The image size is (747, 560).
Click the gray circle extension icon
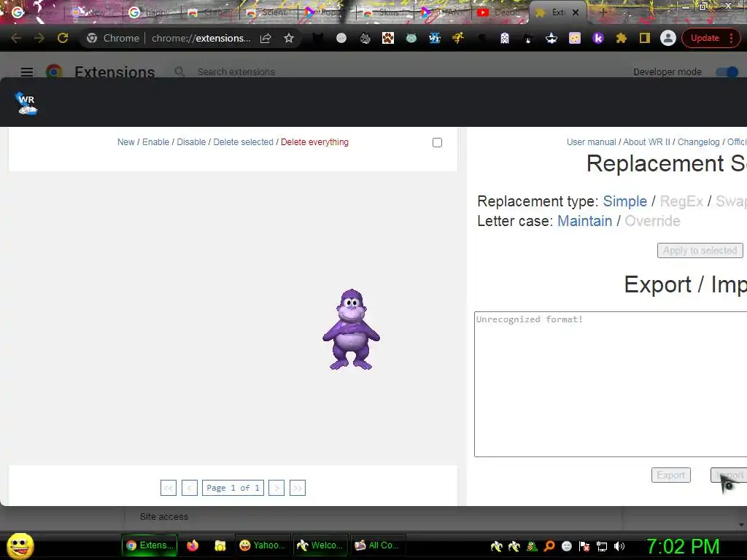pos(341,38)
